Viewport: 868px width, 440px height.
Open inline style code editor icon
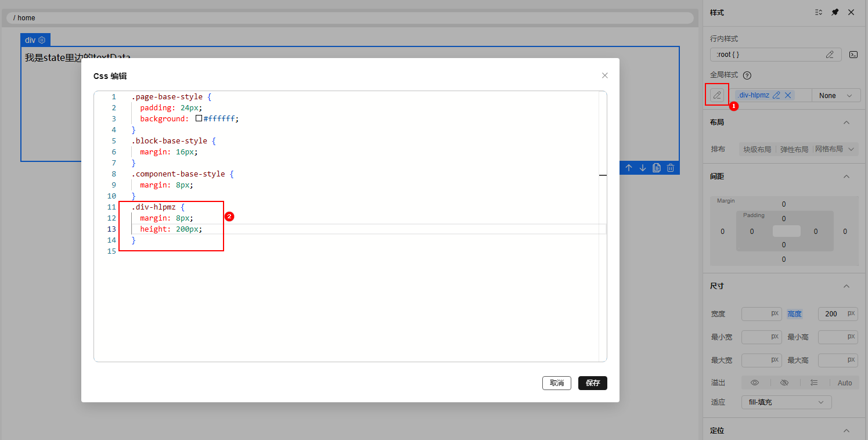853,55
